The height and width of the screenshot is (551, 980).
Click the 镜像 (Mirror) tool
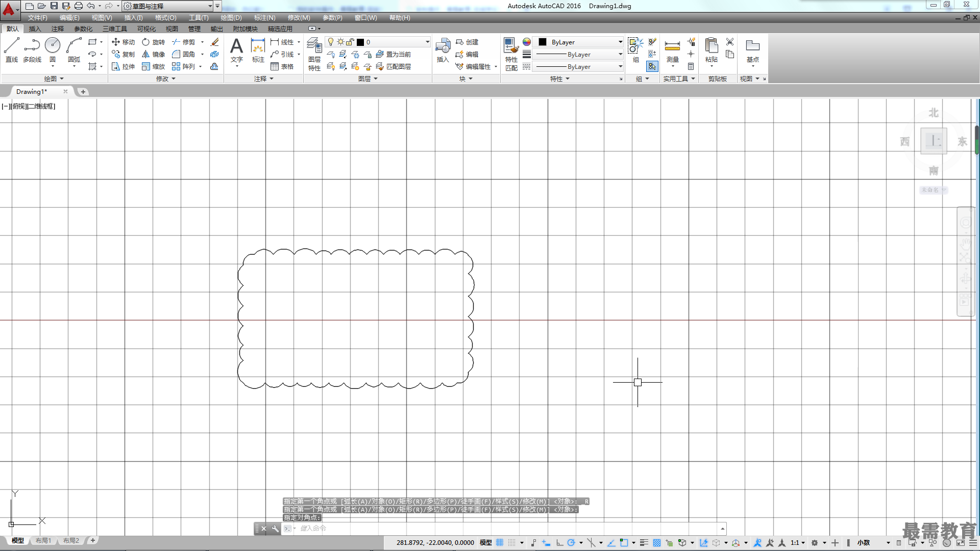tap(153, 54)
